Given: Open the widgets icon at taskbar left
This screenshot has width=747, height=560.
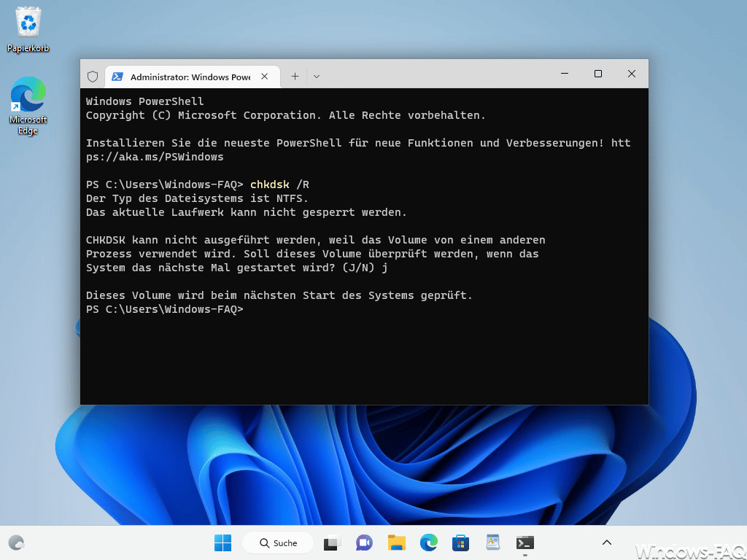Looking at the screenshot, I should click(x=17, y=542).
